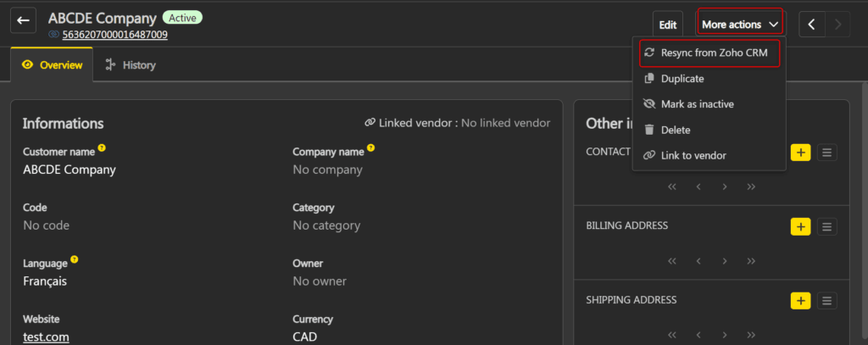Switch to the History tab
This screenshot has height=345, width=868.
click(131, 64)
